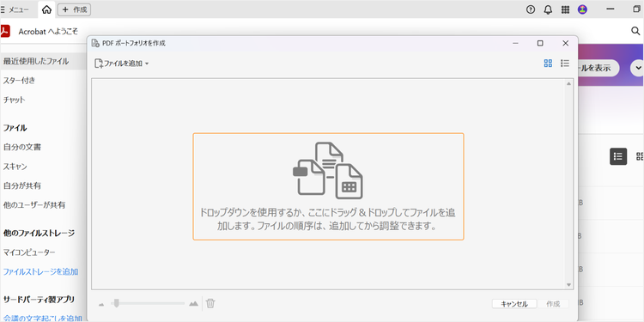Maximize the PDF ポートフォリオ dialog

click(x=540, y=43)
